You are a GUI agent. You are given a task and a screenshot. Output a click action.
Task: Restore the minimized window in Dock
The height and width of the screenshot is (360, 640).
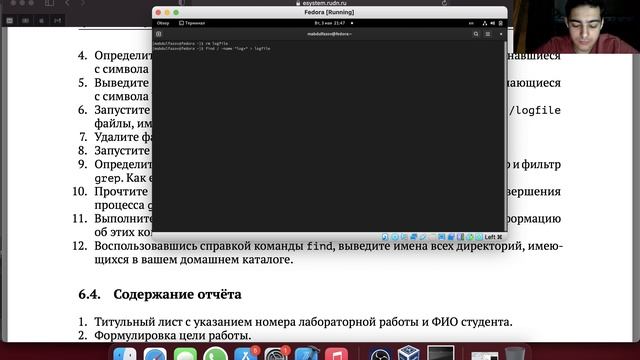[x=484, y=355]
